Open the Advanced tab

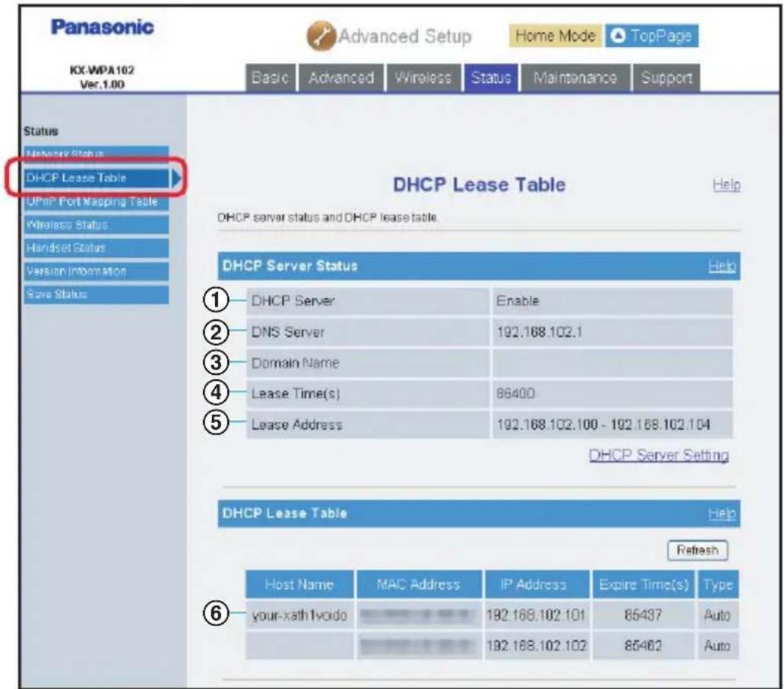click(x=341, y=78)
